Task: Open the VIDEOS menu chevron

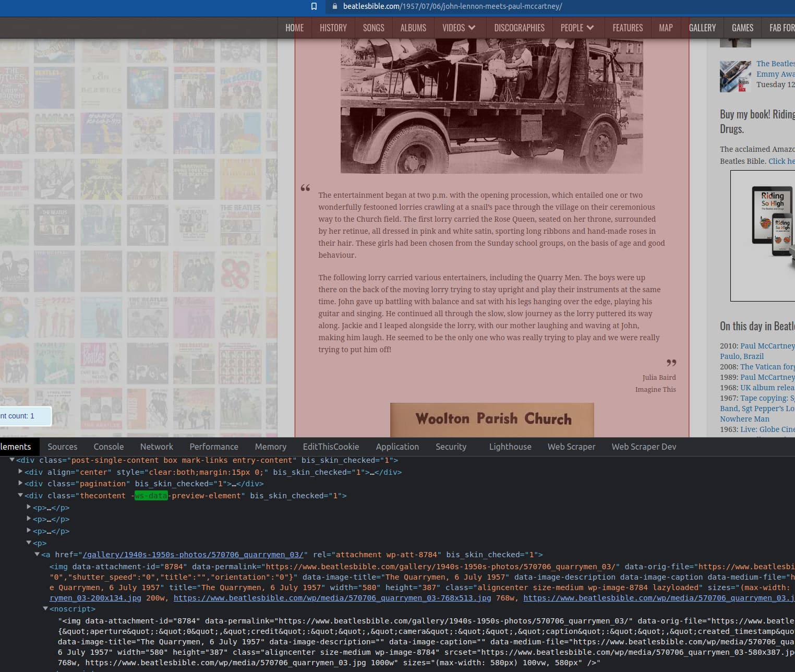Action: click(472, 28)
